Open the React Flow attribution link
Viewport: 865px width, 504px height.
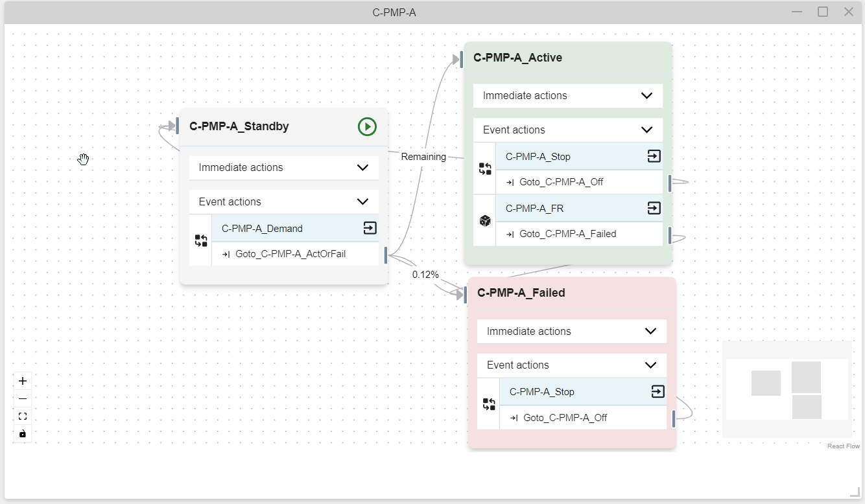(844, 446)
